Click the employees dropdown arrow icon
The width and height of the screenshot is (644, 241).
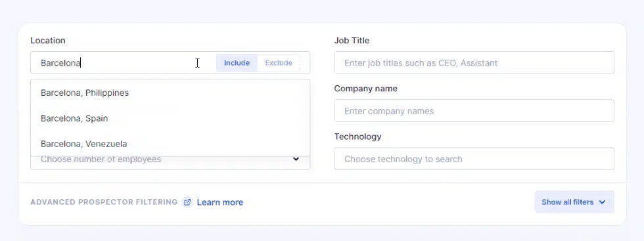coord(296,159)
